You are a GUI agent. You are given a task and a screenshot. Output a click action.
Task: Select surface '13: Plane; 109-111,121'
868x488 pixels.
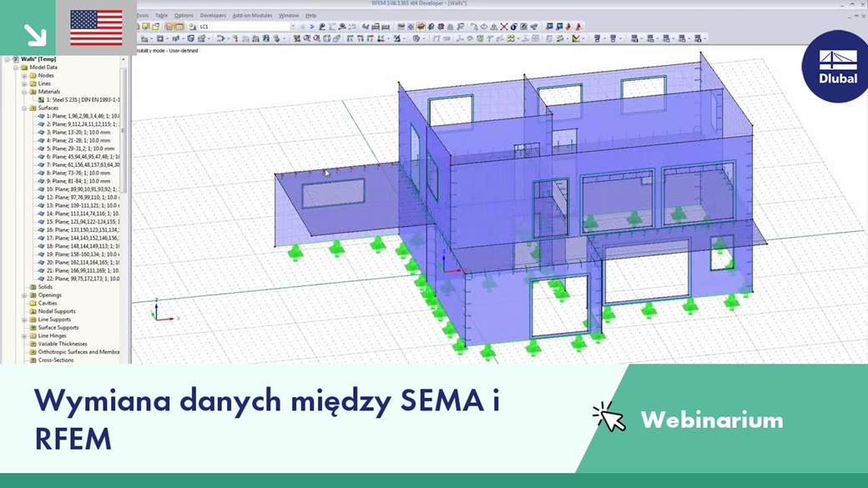click(x=83, y=205)
